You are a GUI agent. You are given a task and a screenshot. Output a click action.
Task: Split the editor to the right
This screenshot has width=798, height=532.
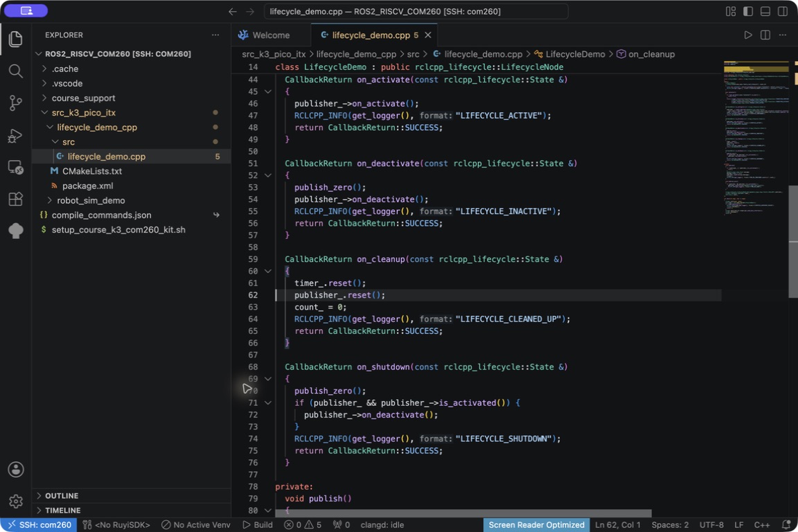(x=765, y=35)
